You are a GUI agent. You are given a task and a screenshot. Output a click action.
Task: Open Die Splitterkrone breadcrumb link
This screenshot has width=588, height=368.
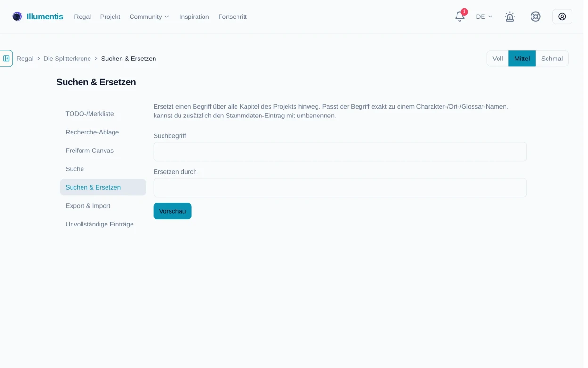[67, 59]
